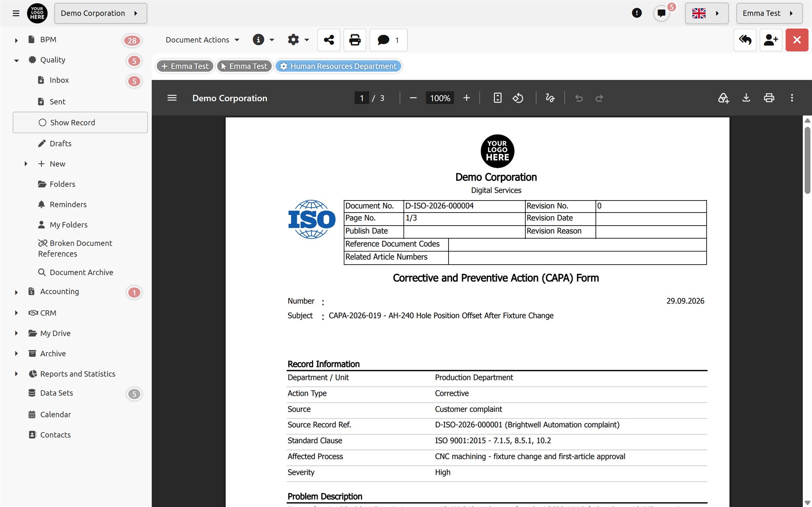This screenshot has width=812, height=507.
Task: Open Demo Corporation company selector
Action: click(x=100, y=13)
